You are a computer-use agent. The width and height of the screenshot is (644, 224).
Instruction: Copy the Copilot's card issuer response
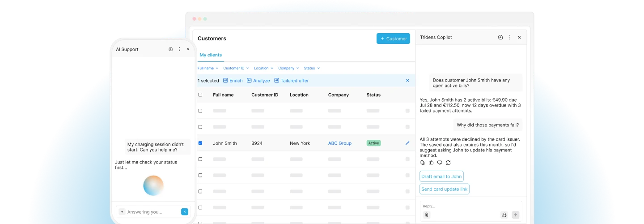tap(423, 163)
